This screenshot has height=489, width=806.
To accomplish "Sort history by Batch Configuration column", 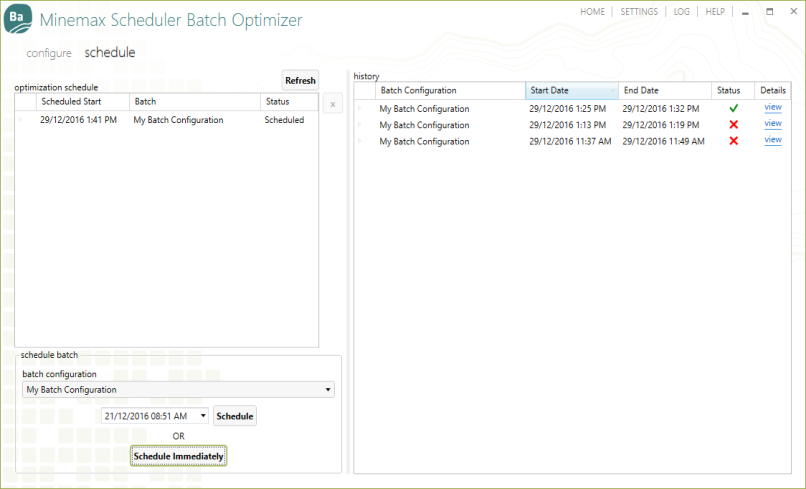I will 450,90.
